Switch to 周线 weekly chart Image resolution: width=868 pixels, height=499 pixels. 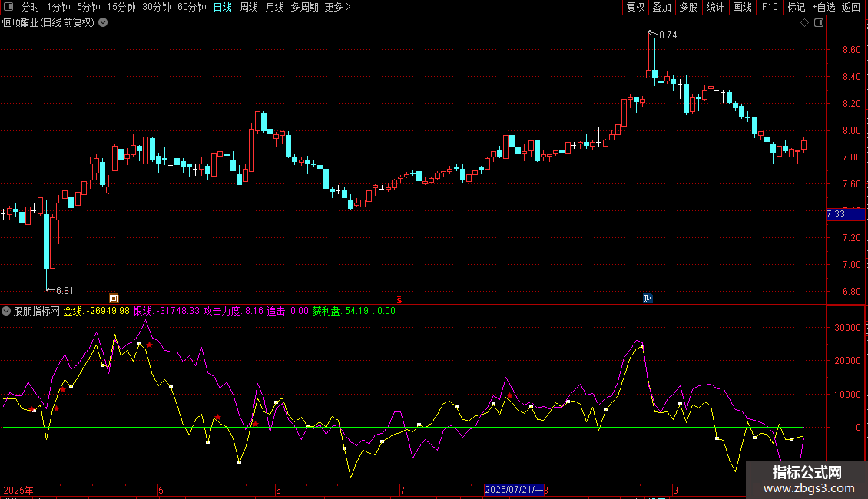[x=249, y=7]
